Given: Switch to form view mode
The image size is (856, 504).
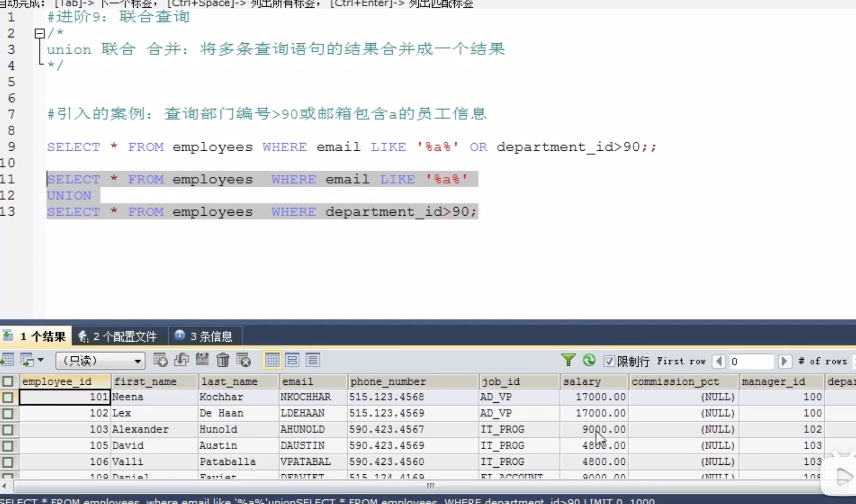Looking at the screenshot, I should point(292,360).
